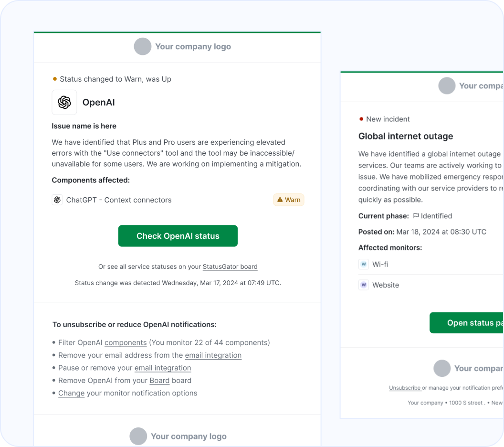Image resolution: width=504 pixels, height=447 pixels.
Task: Click the company logo placeholder at top
Action: tap(142, 47)
